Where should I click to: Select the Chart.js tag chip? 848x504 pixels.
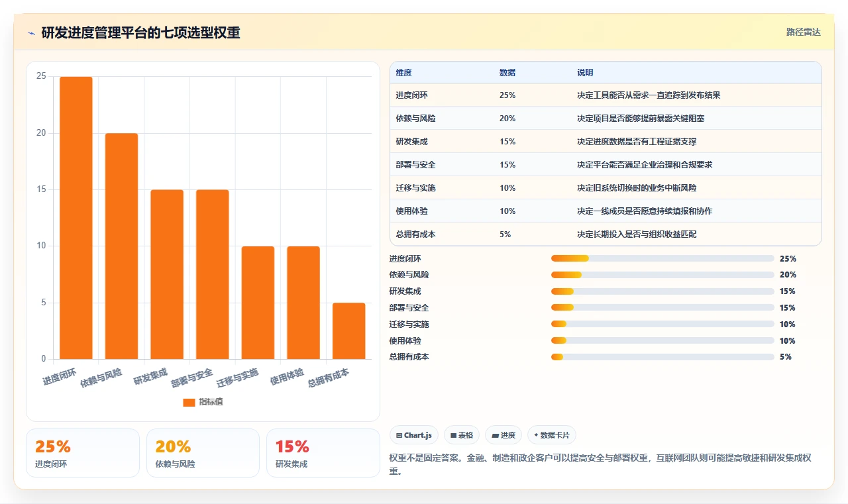(414, 435)
